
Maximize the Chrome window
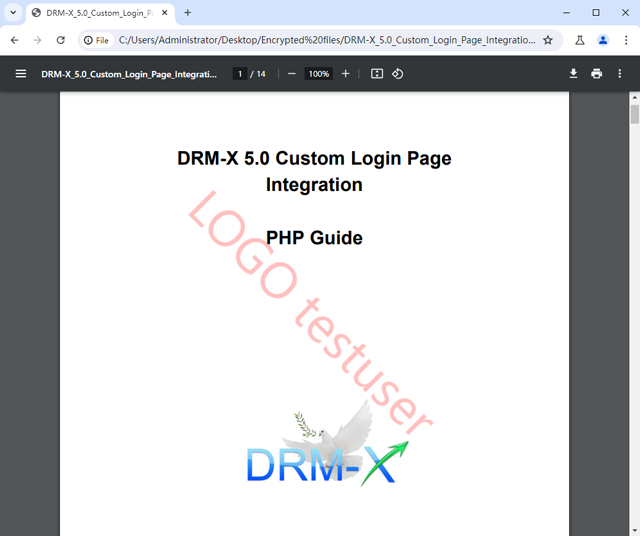click(596, 13)
